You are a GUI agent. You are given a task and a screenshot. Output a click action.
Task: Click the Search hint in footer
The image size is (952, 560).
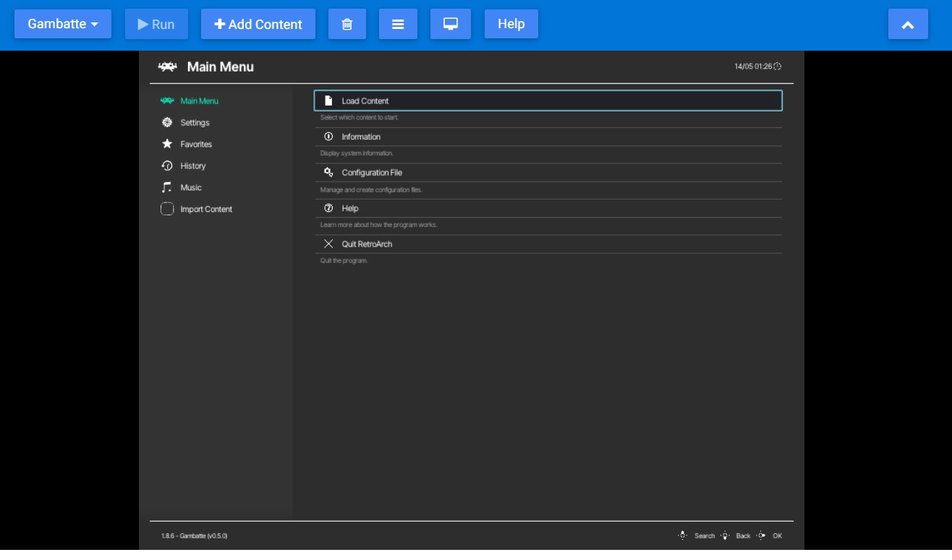pos(697,536)
